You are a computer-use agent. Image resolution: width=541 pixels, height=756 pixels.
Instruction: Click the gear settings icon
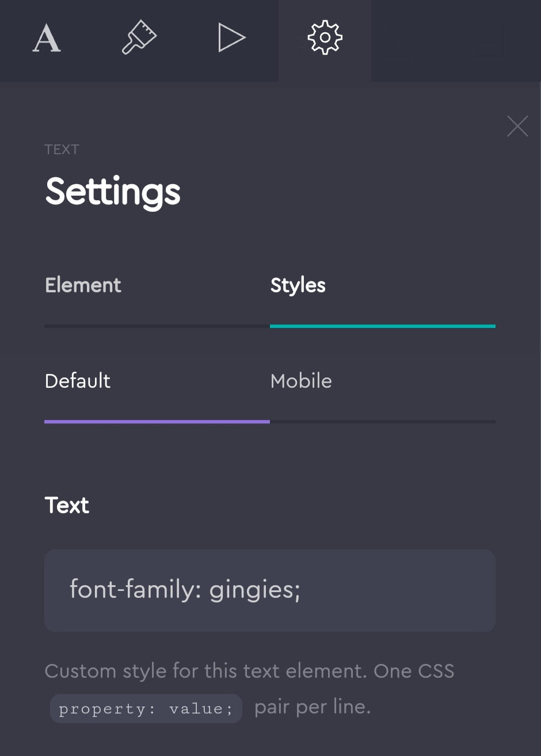point(325,39)
